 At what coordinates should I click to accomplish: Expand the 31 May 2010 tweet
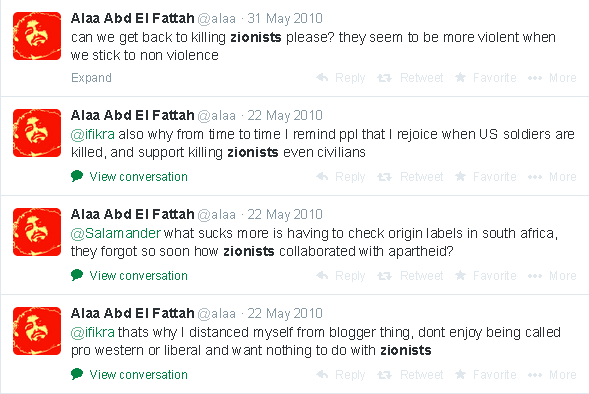pyautogui.click(x=91, y=78)
